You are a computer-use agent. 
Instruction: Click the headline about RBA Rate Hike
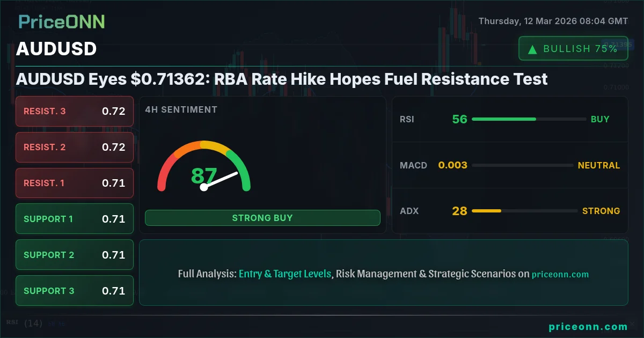282,79
